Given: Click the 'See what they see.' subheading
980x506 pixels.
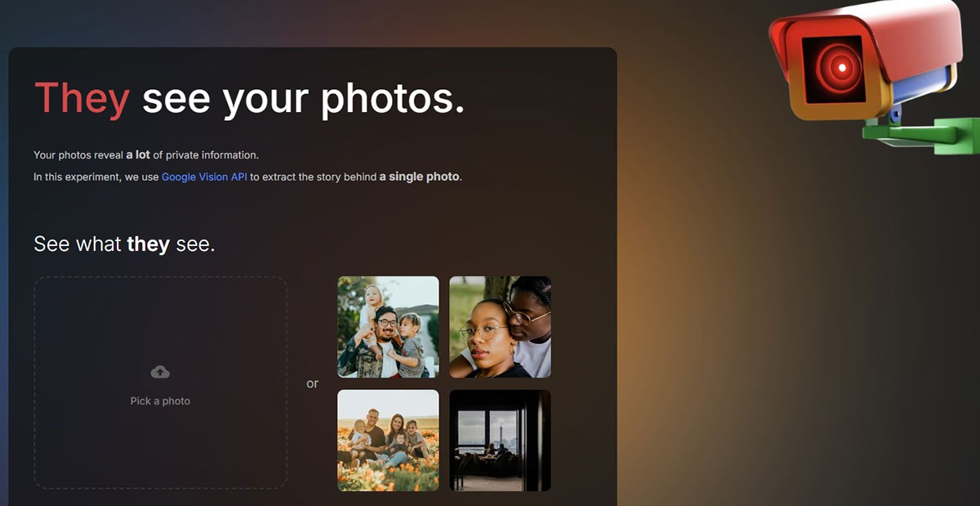Looking at the screenshot, I should pos(124,244).
